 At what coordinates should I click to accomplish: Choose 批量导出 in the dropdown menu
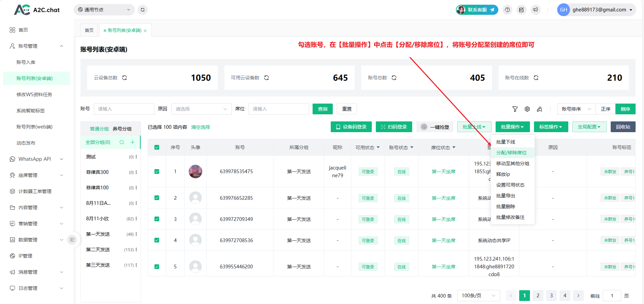point(505,196)
